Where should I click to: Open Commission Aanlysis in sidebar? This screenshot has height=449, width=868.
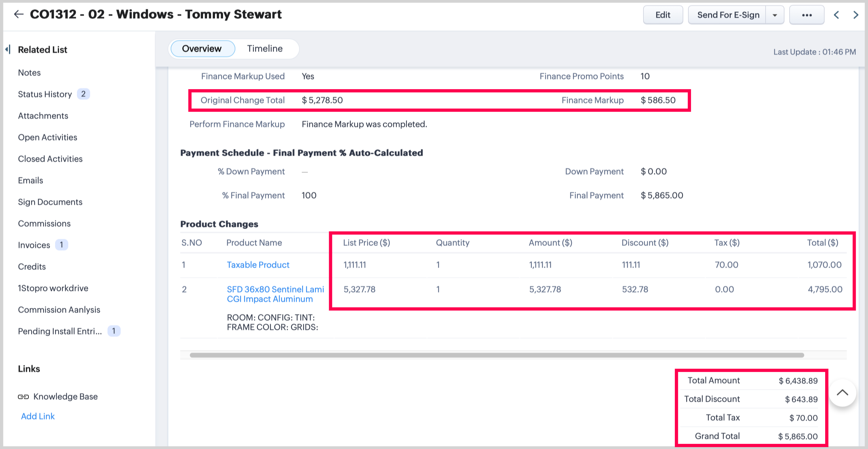59,310
